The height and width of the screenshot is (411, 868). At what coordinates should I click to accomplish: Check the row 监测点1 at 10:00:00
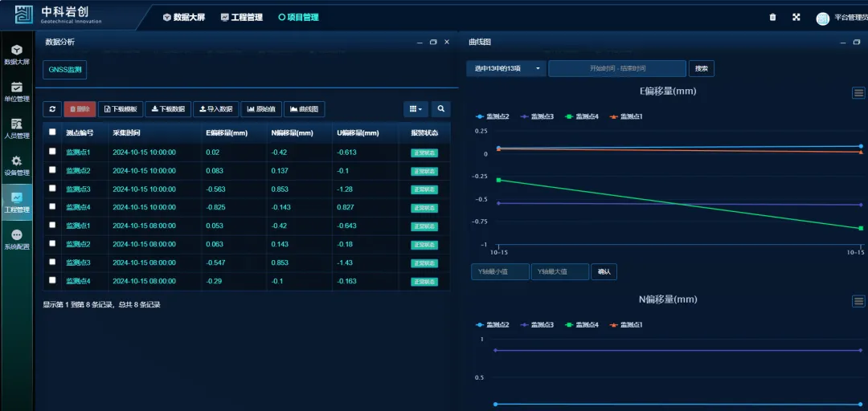click(52, 152)
